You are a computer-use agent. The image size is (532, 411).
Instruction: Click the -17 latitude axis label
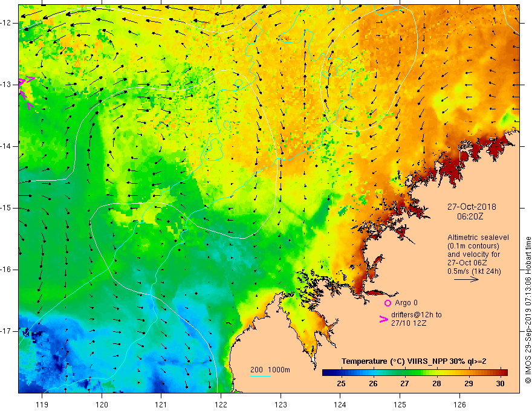(7, 331)
